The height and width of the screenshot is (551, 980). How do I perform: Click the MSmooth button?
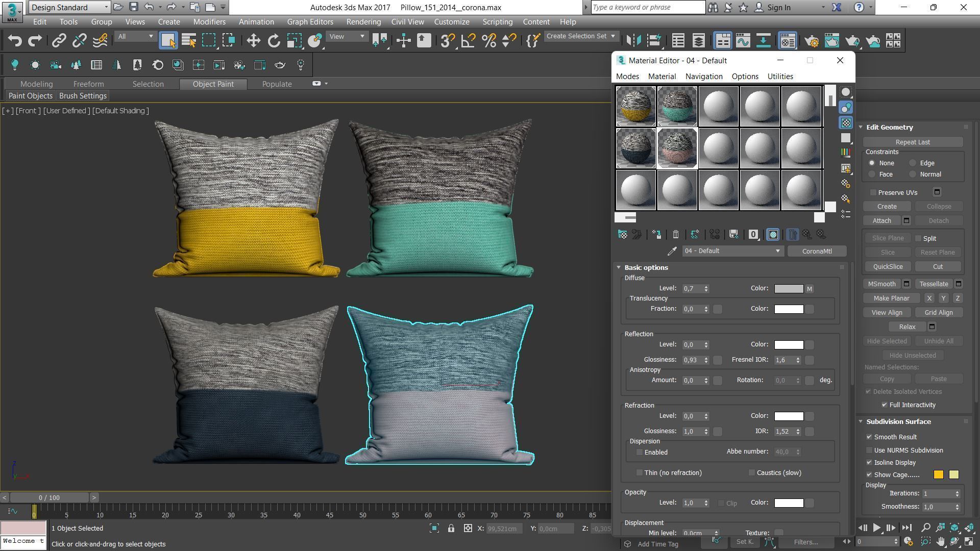[x=881, y=284]
